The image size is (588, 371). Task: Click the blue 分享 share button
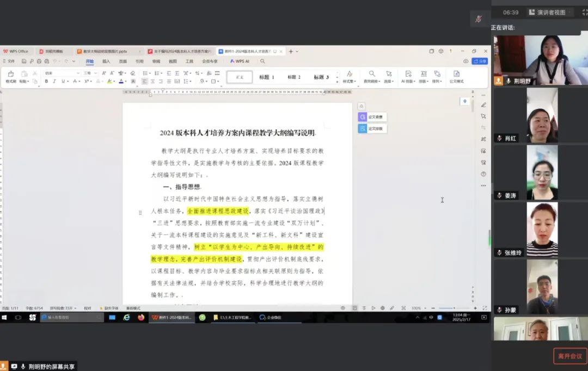tap(480, 61)
